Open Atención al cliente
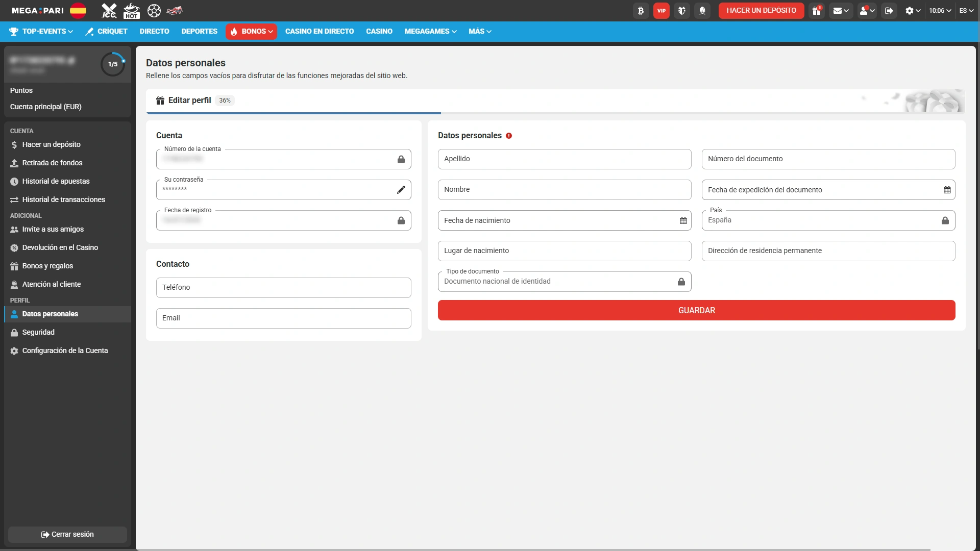This screenshot has width=980, height=551. tap(67, 284)
